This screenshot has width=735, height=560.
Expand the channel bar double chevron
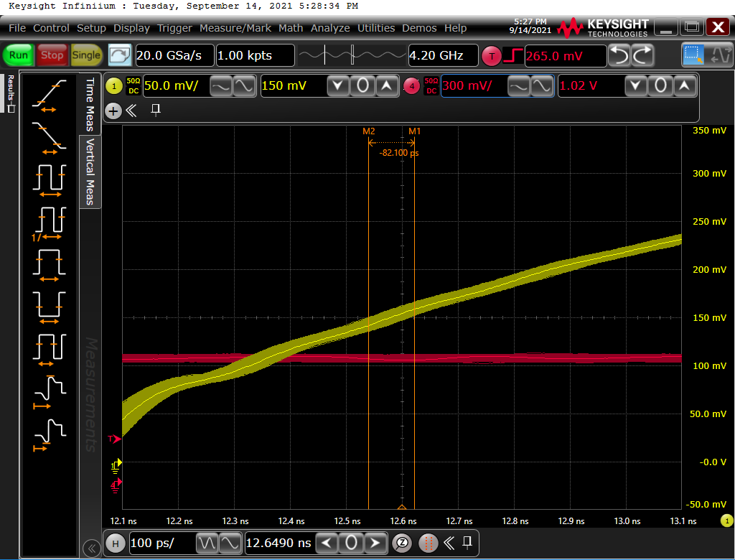[x=131, y=111]
